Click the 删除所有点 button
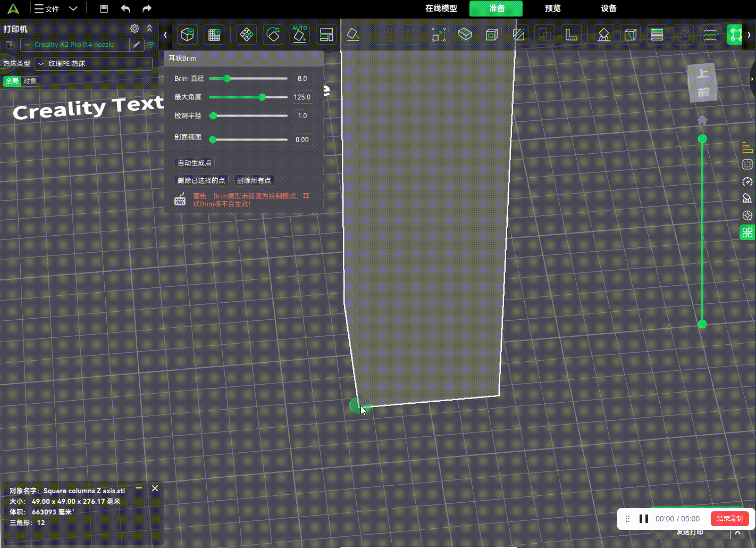The width and height of the screenshot is (756, 548). pyautogui.click(x=254, y=180)
